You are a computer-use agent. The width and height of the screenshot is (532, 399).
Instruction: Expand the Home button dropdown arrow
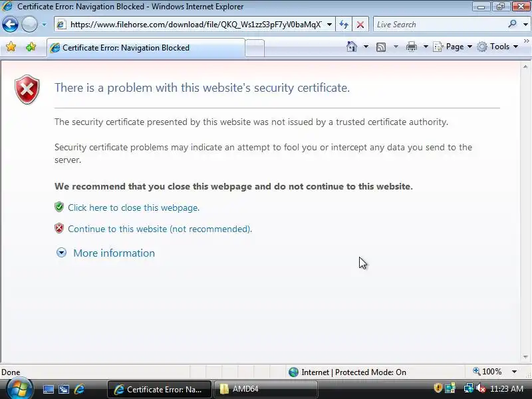coord(366,47)
